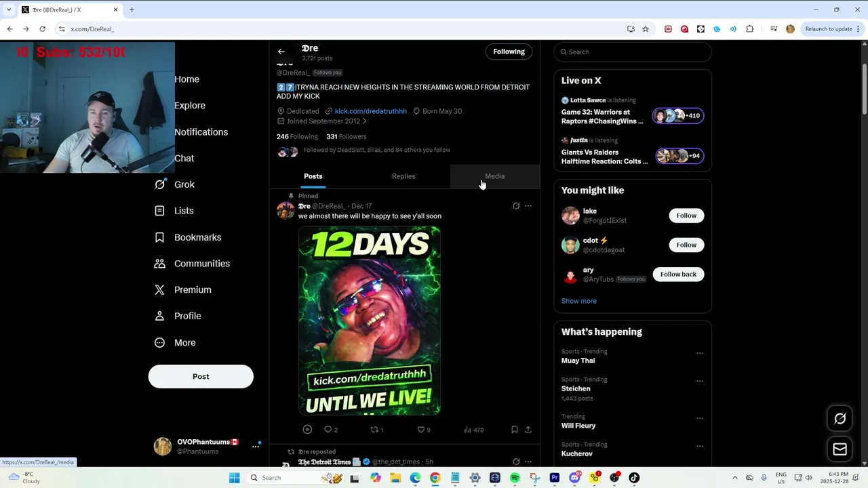Screen dimensions: 868x488
Task: Open the Profile page in the sidebar
Action: pos(178,316)
